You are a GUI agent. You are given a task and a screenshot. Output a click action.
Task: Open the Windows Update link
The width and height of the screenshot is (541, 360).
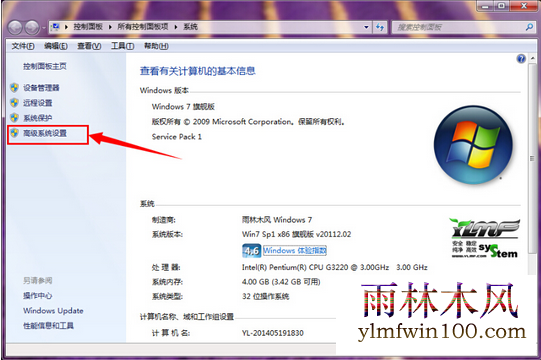tap(53, 311)
